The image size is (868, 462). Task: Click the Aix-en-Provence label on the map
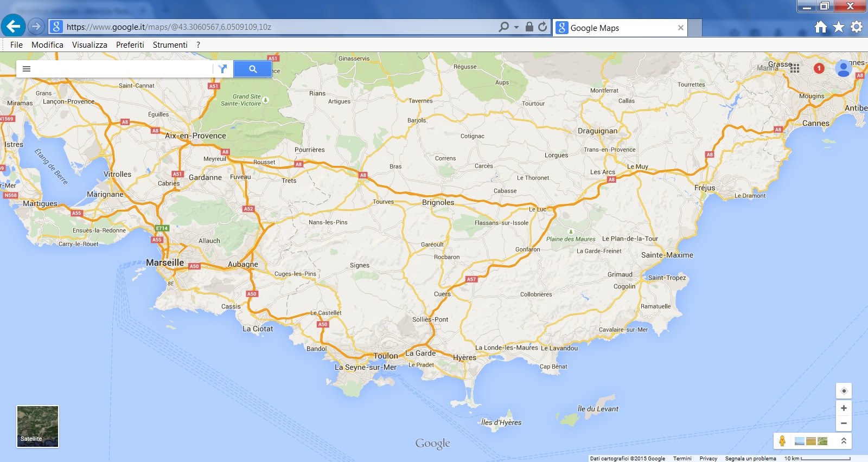pyautogui.click(x=195, y=136)
